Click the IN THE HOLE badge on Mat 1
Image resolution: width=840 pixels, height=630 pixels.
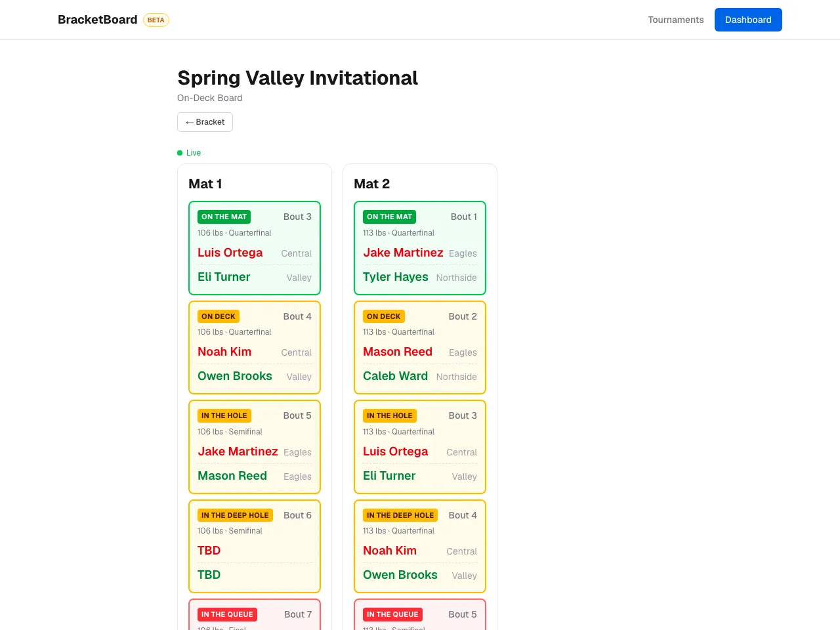[x=224, y=415]
